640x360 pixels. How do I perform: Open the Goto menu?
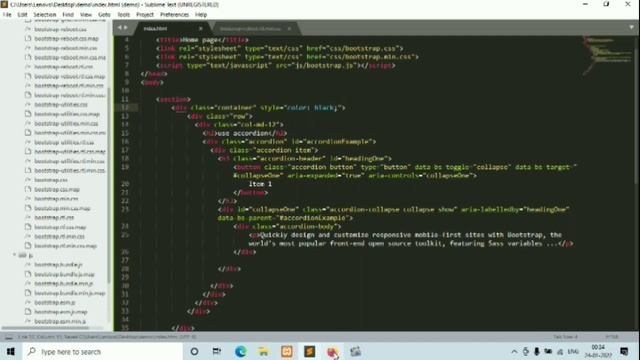tap(104, 15)
